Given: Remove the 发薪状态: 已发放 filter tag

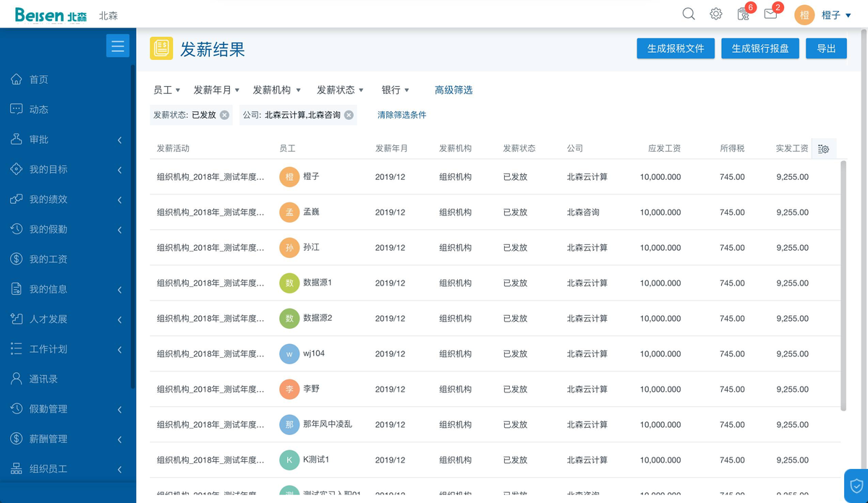Looking at the screenshot, I should 224,115.
